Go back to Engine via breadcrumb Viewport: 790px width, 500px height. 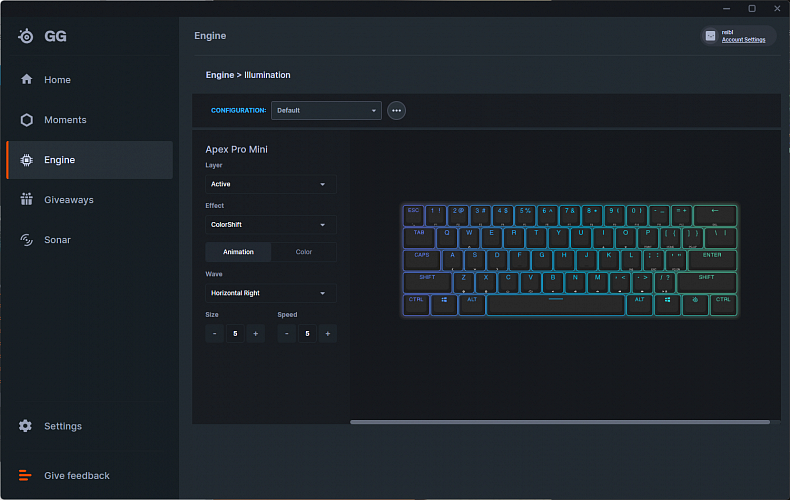coord(220,75)
